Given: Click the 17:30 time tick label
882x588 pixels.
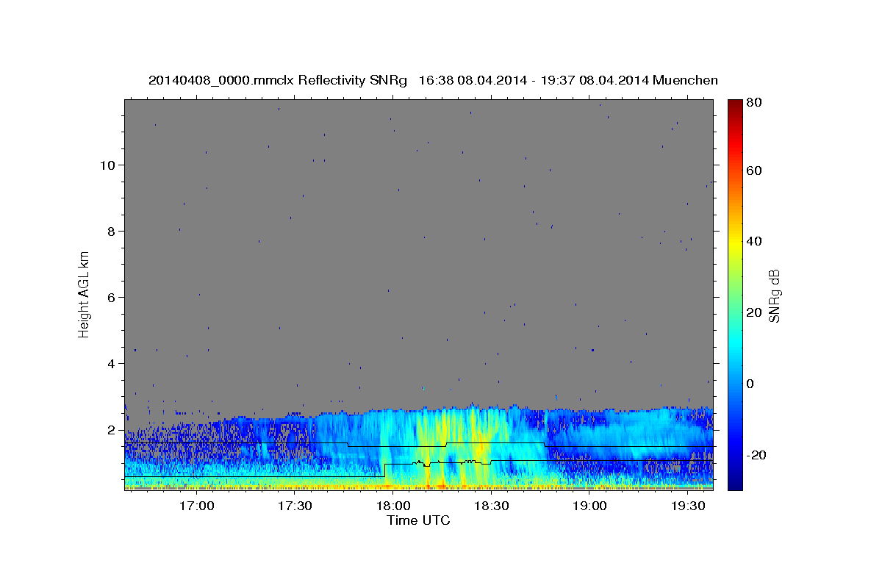Looking at the screenshot, I should [x=295, y=505].
